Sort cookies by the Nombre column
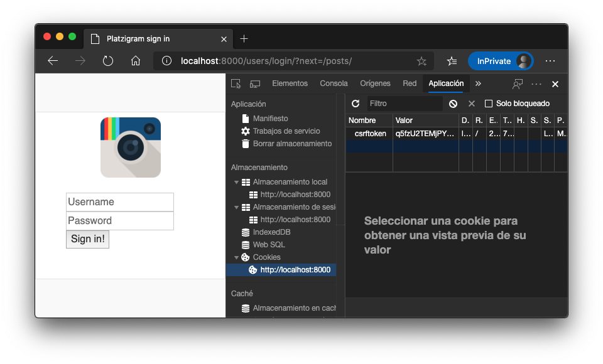This screenshot has height=364, width=603. tap(369, 120)
